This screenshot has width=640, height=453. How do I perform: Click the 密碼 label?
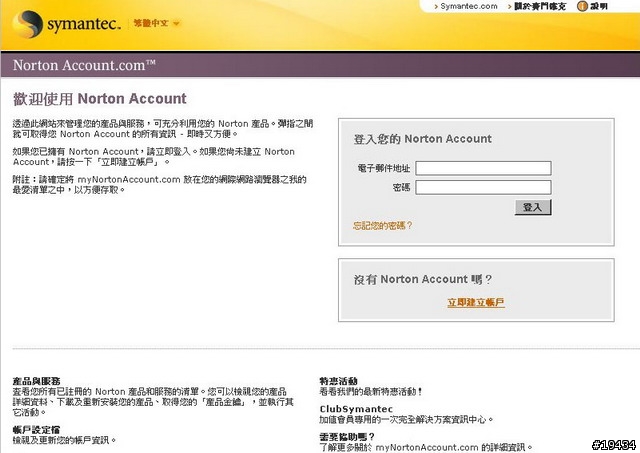[x=401, y=187]
